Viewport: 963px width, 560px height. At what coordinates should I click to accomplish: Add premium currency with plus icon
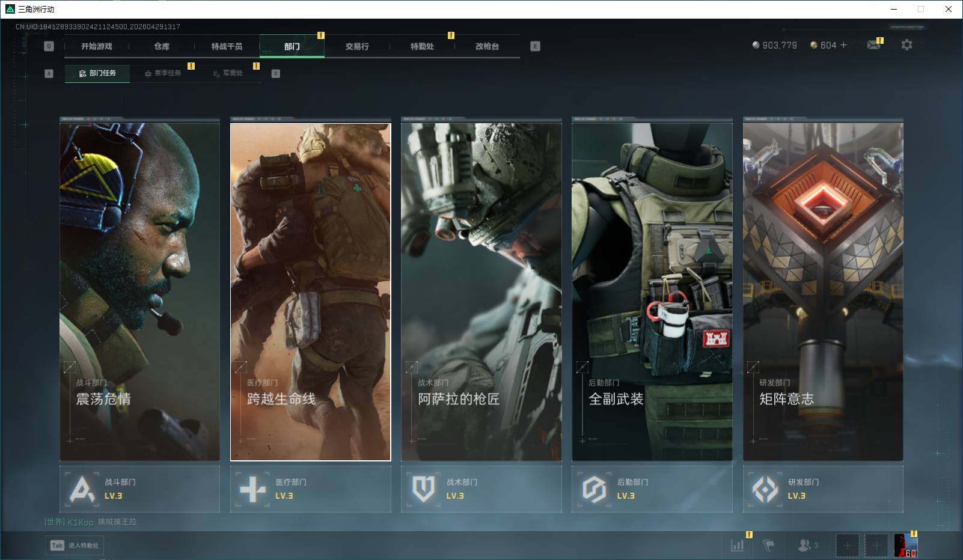click(x=843, y=45)
